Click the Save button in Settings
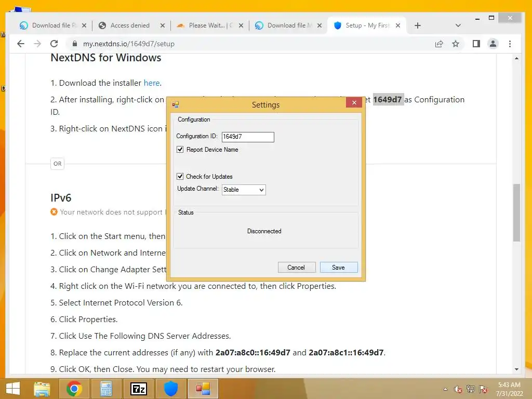Viewport: 532px width, 399px height. pyautogui.click(x=339, y=268)
